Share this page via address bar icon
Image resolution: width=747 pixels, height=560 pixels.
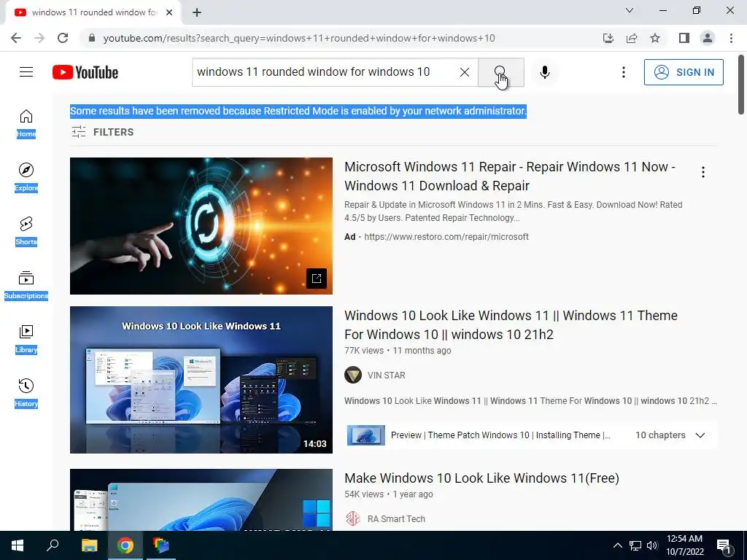pos(632,38)
